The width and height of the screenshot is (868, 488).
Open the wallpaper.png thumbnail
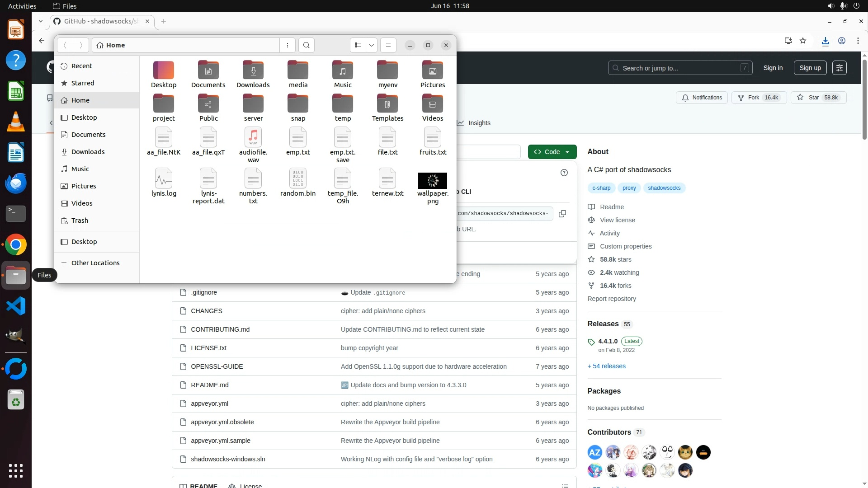[x=433, y=181]
